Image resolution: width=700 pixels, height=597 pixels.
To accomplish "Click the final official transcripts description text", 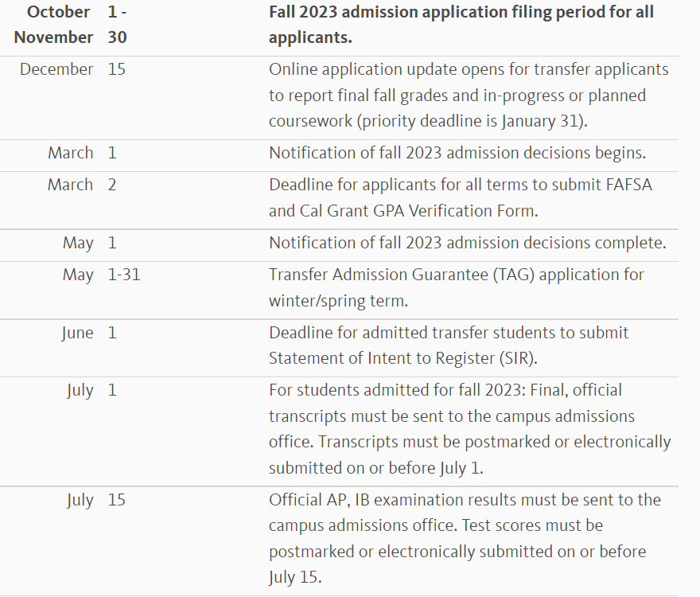I will coord(469,429).
